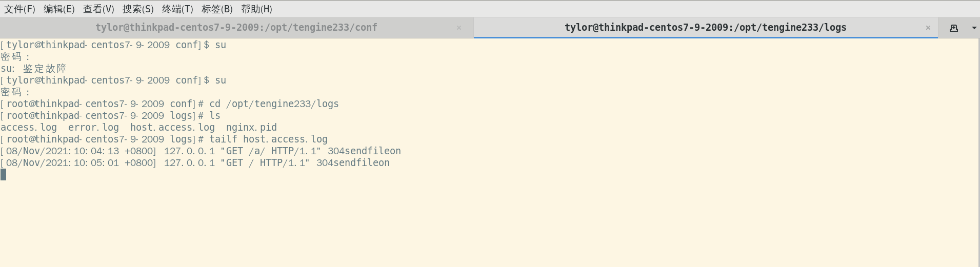Screen dimensions: 980x267
Task: Open the 终端(T) menu
Action: tap(177, 9)
